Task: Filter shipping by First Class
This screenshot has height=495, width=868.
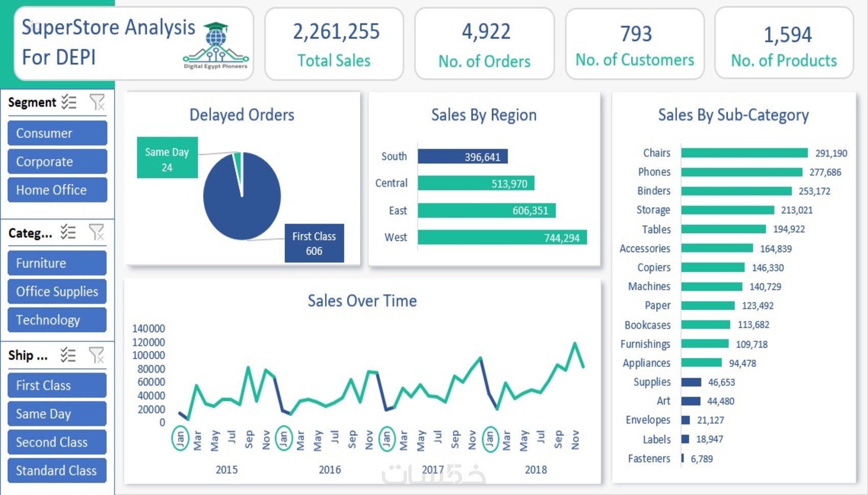Action: coord(57,385)
